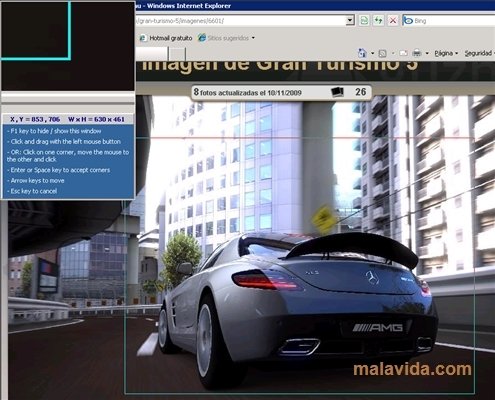Expand the print options dropdown arrow
The width and height of the screenshot is (495, 400).
[427, 53]
